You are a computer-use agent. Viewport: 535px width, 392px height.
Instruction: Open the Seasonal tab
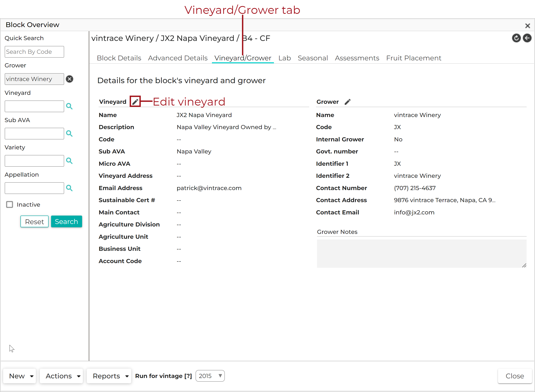(313, 58)
